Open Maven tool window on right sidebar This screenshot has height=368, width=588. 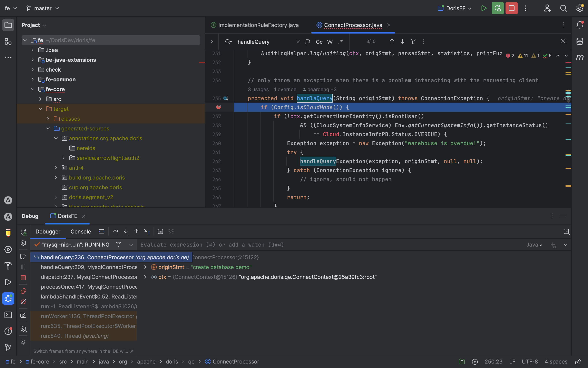[x=580, y=57]
